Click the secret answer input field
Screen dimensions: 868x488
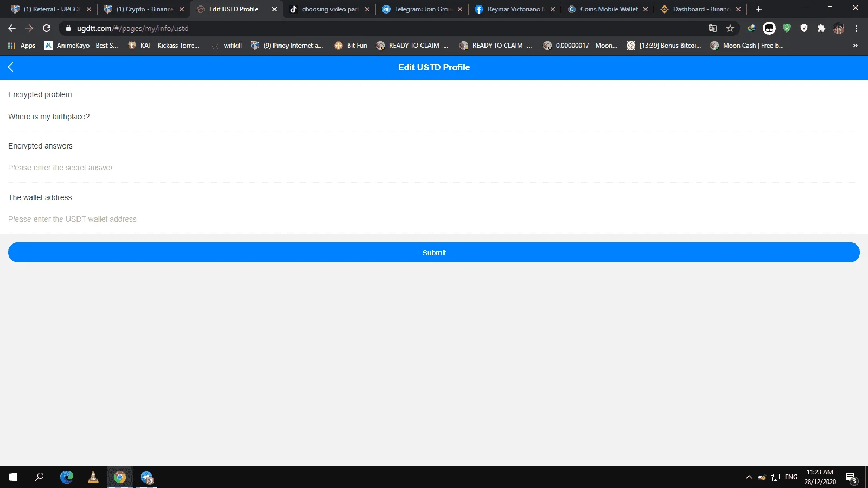point(434,168)
